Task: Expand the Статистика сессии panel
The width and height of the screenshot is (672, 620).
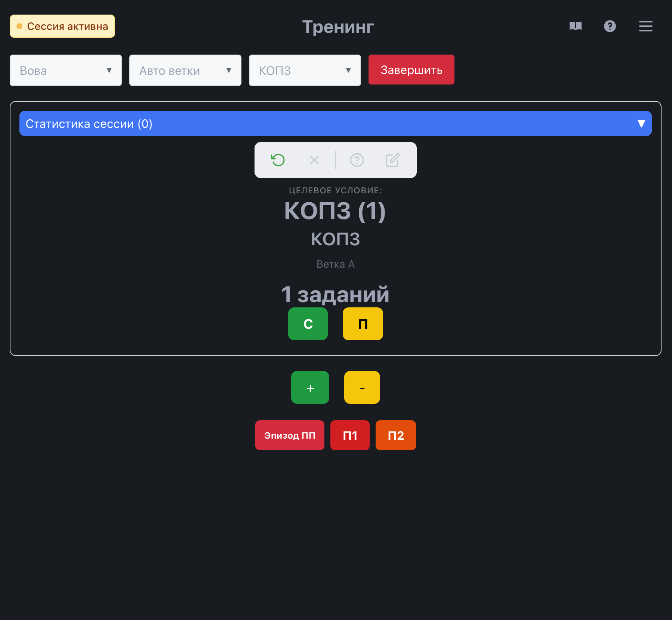Action: [x=335, y=123]
